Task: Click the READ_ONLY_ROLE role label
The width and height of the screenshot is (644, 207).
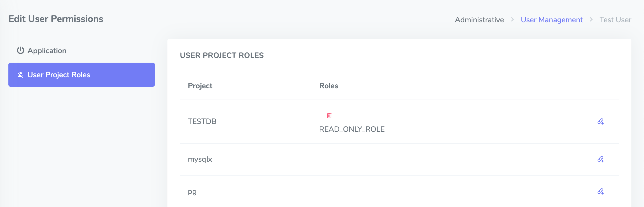Action: pos(352,129)
